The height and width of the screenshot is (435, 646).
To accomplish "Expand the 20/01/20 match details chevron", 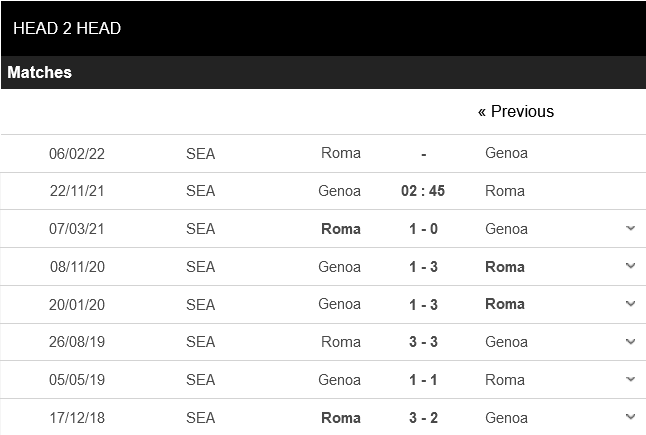I will tap(630, 304).
